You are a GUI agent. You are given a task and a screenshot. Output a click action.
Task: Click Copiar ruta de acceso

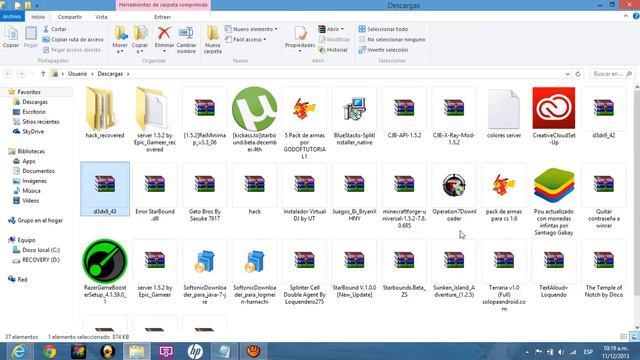(73, 39)
